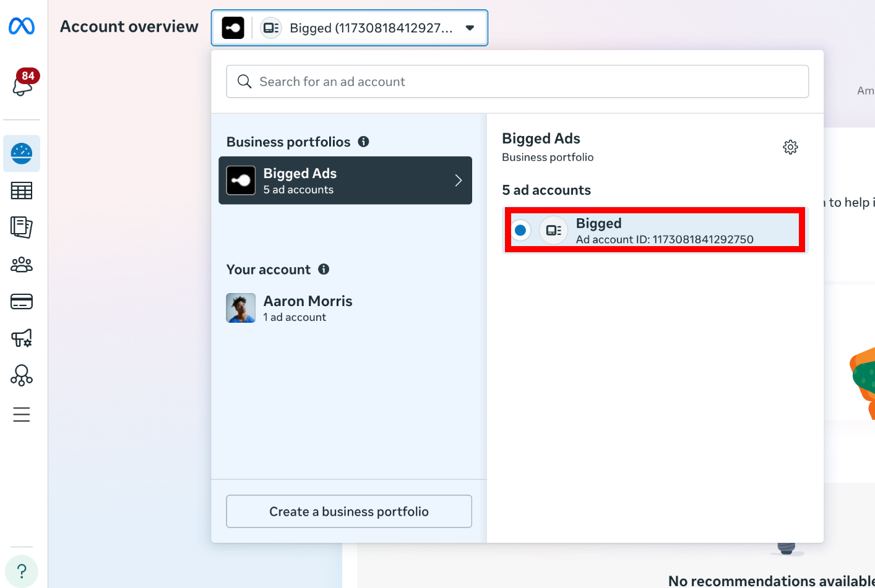Open the Help question mark button
The height and width of the screenshot is (588, 875).
pos(22,571)
